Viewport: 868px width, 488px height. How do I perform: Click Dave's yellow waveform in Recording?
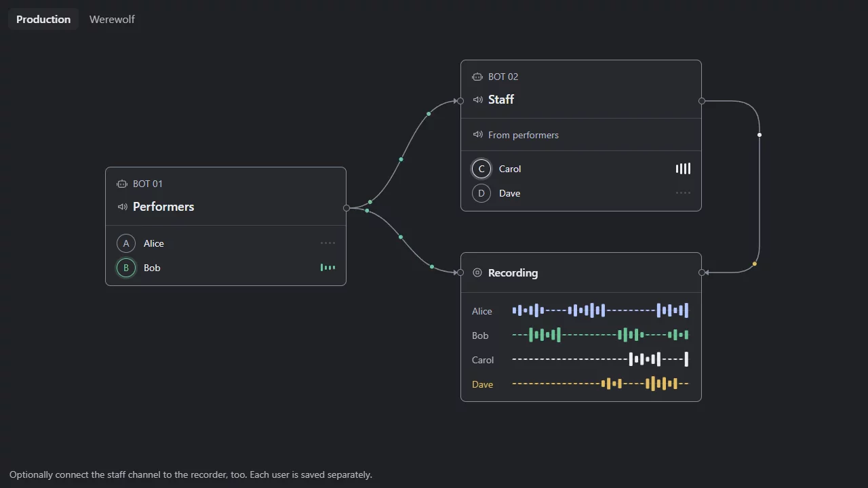click(601, 384)
